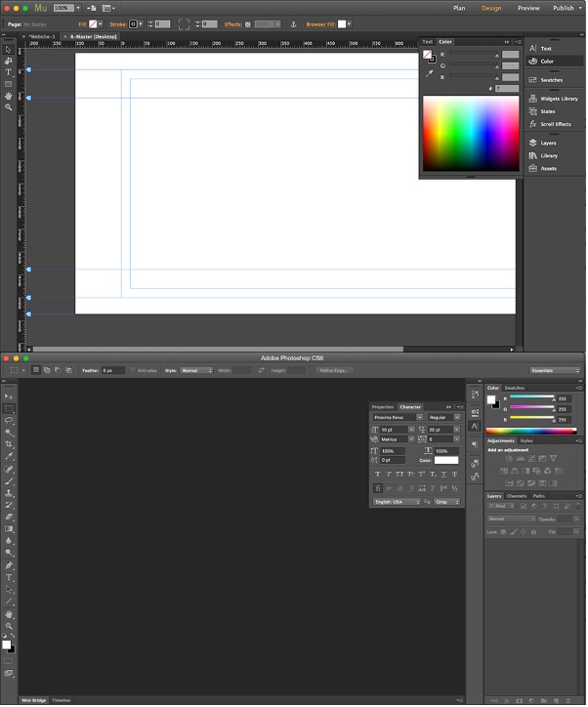Select the Rectangle tool in Muse
This screenshot has height=707, width=588.
[x=8, y=84]
